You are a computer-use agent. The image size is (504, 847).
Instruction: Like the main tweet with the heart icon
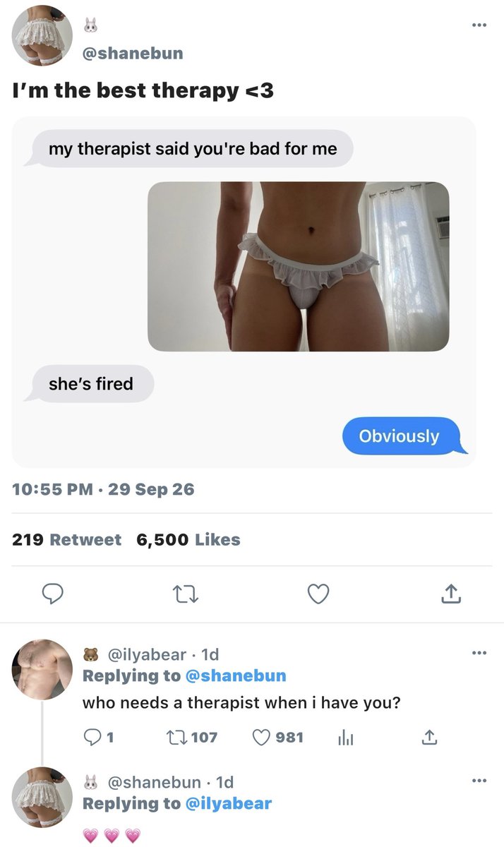click(x=319, y=595)
